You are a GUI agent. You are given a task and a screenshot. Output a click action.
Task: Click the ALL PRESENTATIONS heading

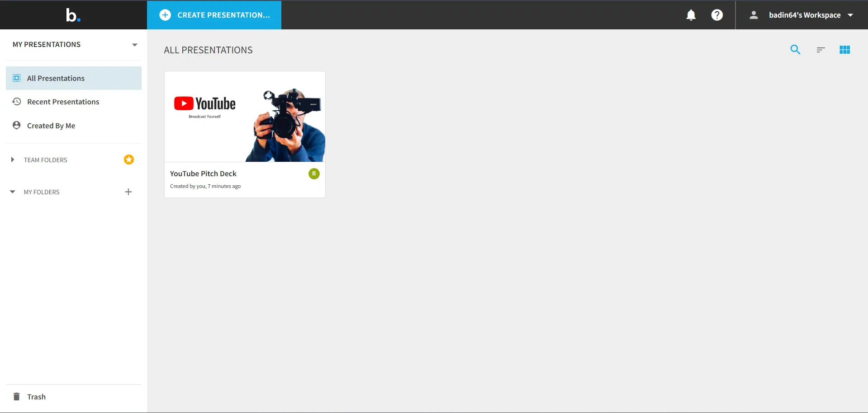coord(208,50)
